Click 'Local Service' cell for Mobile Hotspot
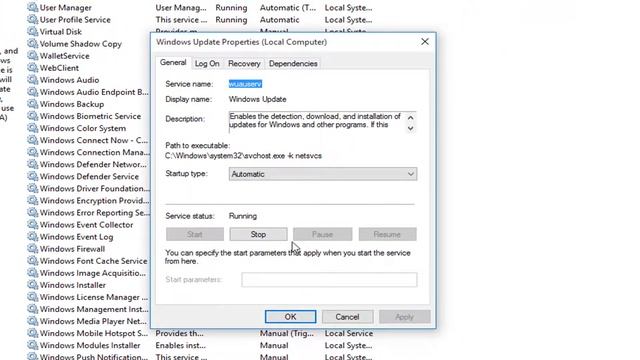The image size is (640, 360). tap(349, 333)
